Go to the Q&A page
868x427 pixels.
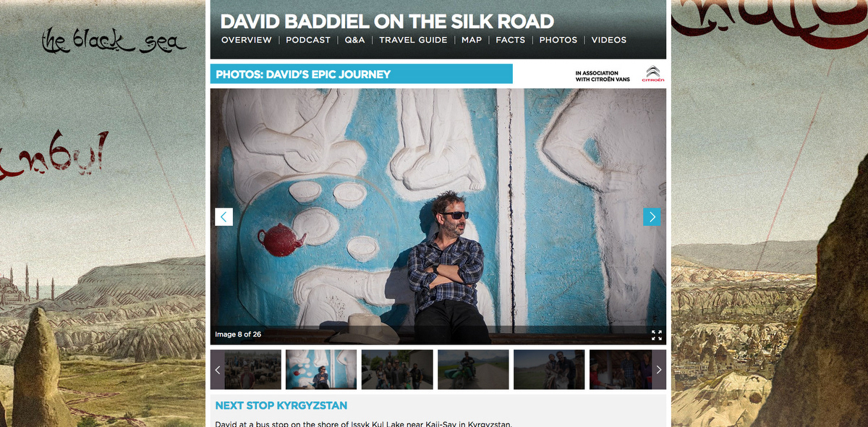pos(354,40)
